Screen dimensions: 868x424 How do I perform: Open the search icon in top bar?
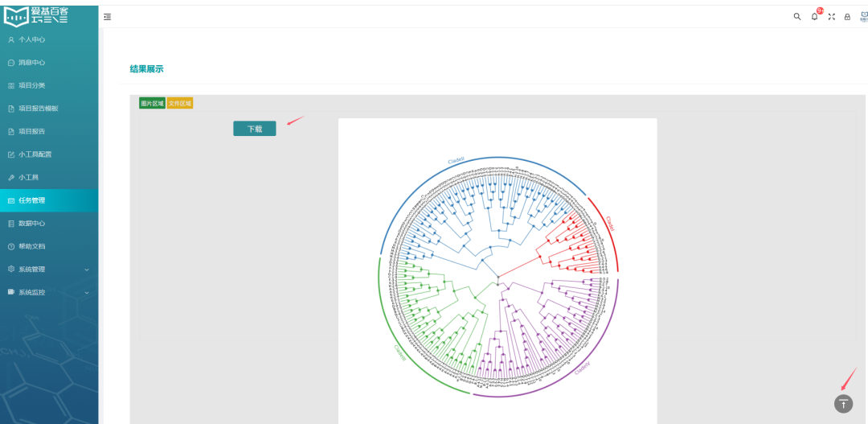[797, 17]
